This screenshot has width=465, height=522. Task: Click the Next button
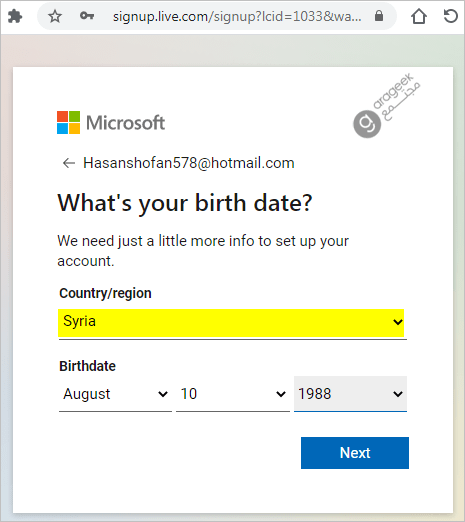click(x=355, y=453)
